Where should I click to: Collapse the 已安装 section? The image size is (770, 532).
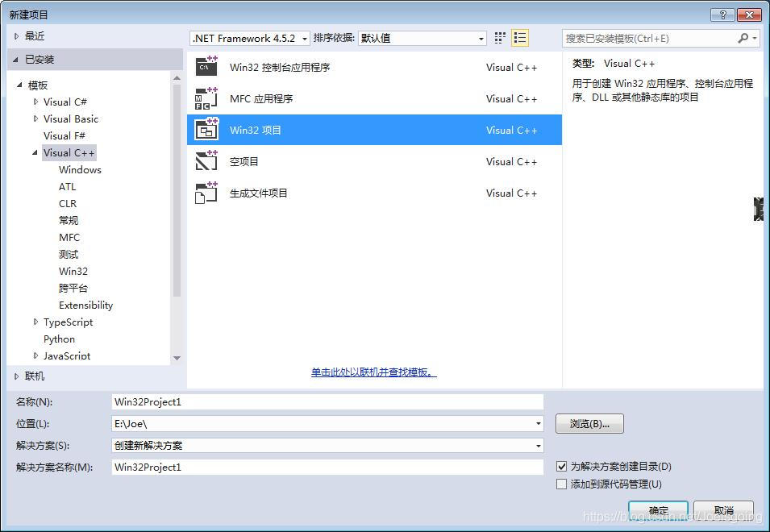(x=15, y=60)
